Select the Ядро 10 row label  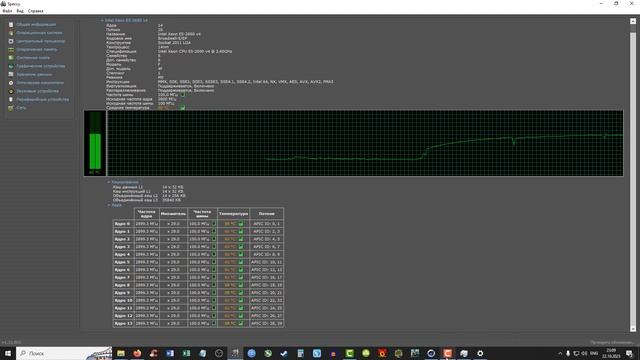123,300
